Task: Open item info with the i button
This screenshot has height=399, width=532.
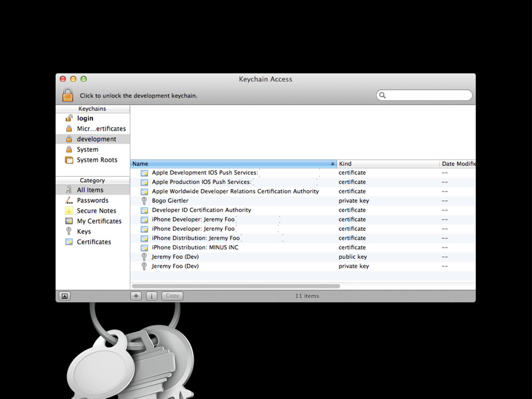Action: click(x=152, y=296)
